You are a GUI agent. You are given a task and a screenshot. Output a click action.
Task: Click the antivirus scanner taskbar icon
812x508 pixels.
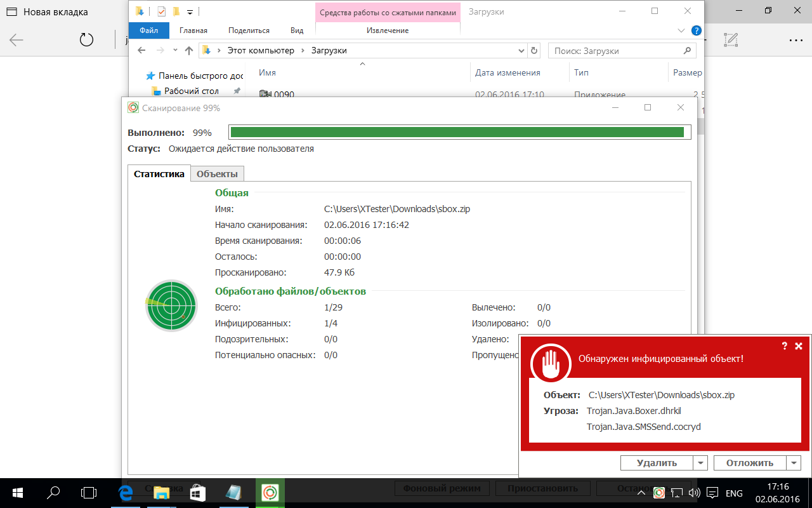coord(270,492)
